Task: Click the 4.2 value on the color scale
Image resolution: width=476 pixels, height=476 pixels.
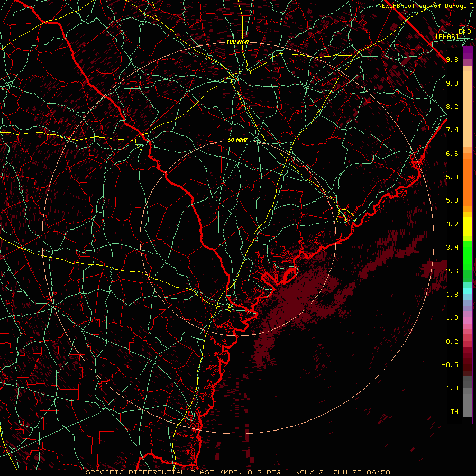Action: [x=452, y=224]
